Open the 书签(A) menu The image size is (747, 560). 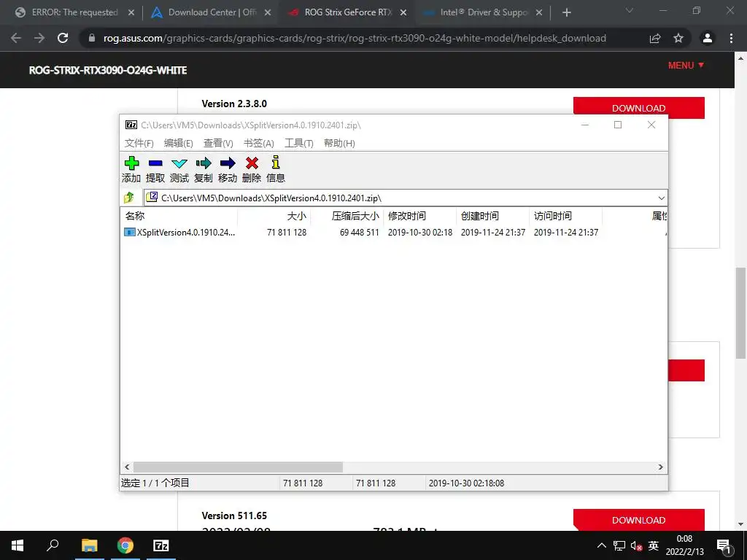click(x=259, y=144)
